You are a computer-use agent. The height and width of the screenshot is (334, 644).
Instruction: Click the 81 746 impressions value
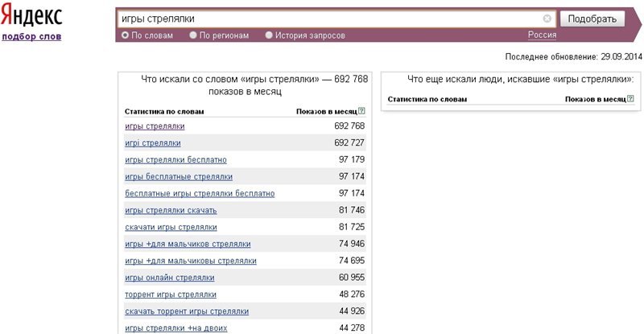352,210
